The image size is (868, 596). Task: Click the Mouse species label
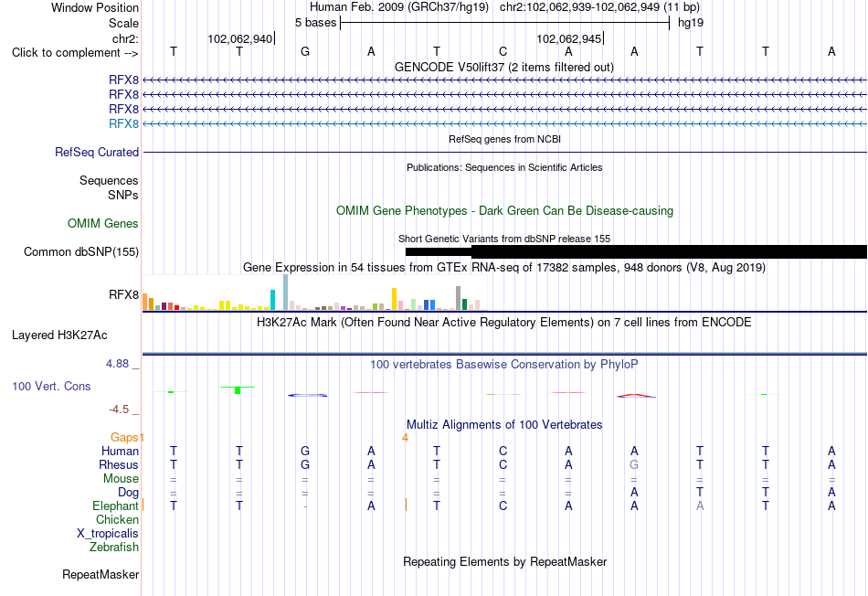pos(121,479)
